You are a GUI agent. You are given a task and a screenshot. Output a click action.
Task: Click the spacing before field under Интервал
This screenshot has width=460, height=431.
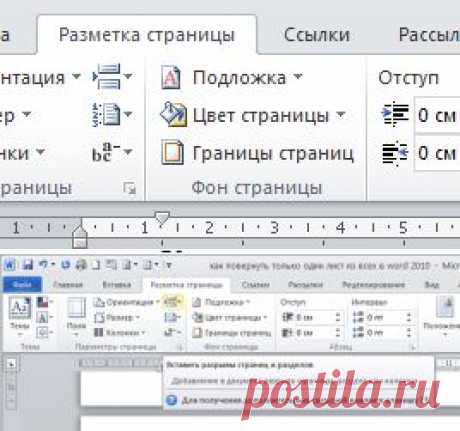pyautogui.click(x=384, y=317)
